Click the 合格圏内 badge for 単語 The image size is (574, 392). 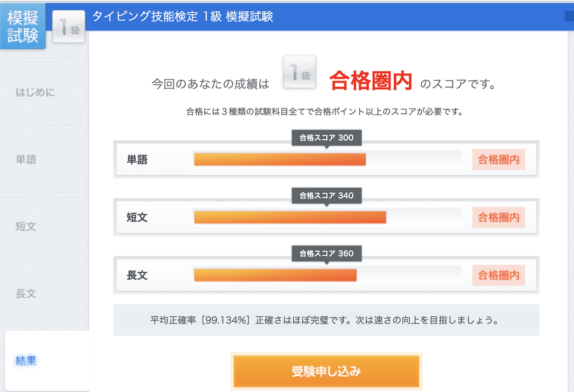point(498,160)
